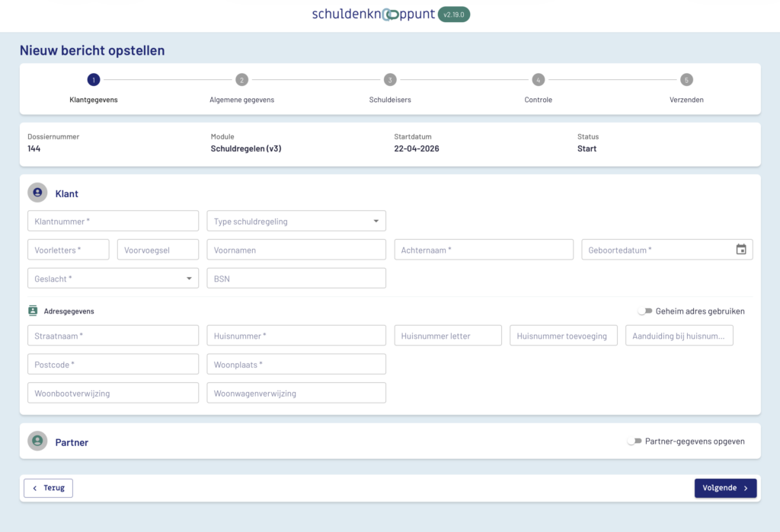This screenshot has height=532, width=780.
Task: Click into the Achternaam field
Action: (x=484, y=250)
